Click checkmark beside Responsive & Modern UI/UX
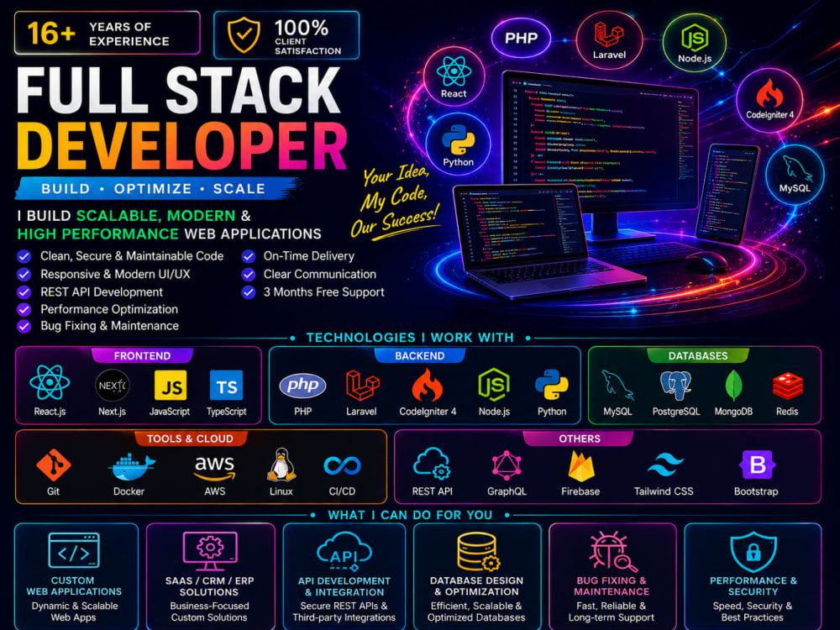Viewport: 840px width, 630px height. pos(24,275)
